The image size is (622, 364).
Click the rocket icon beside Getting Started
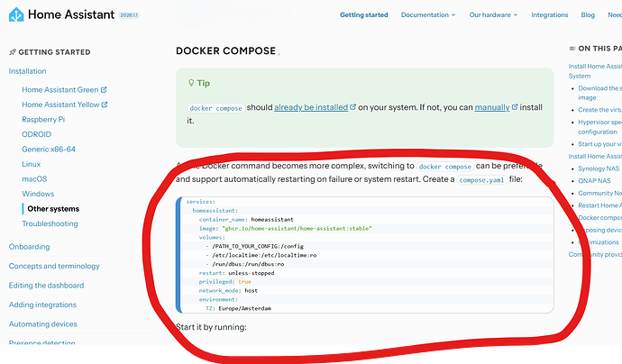[13, 53]
